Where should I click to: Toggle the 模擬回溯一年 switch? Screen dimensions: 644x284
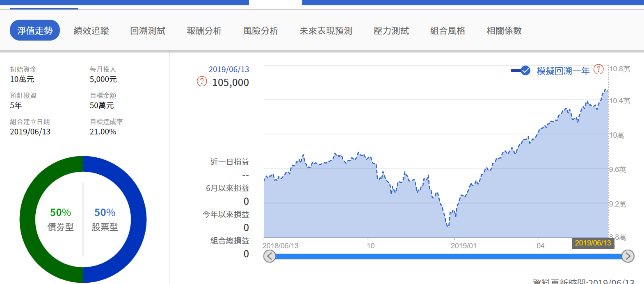click(x=521, y=70)
